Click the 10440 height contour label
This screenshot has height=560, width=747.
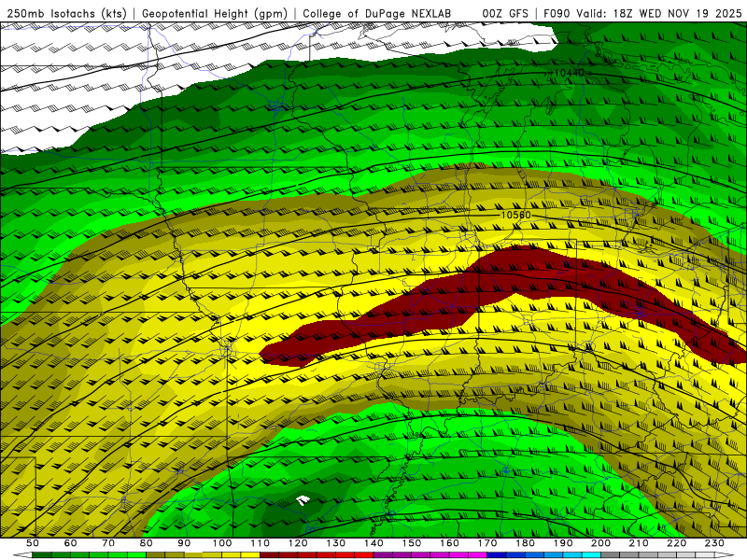coord(570,73)
